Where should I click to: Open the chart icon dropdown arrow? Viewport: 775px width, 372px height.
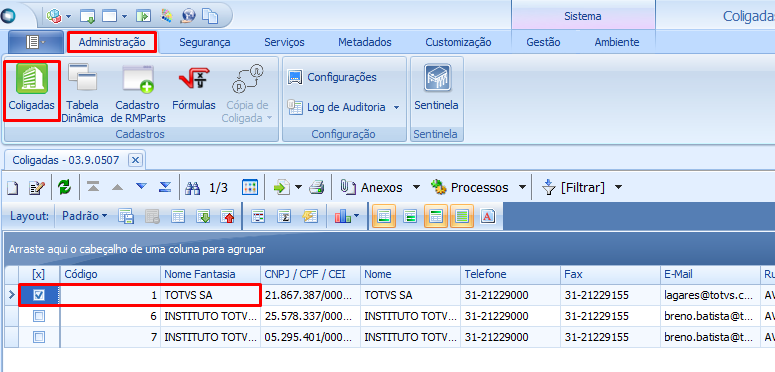coord(356,216)
